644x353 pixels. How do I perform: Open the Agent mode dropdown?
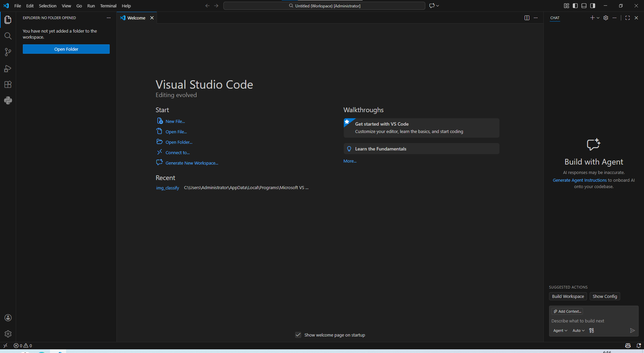[560, 330]
